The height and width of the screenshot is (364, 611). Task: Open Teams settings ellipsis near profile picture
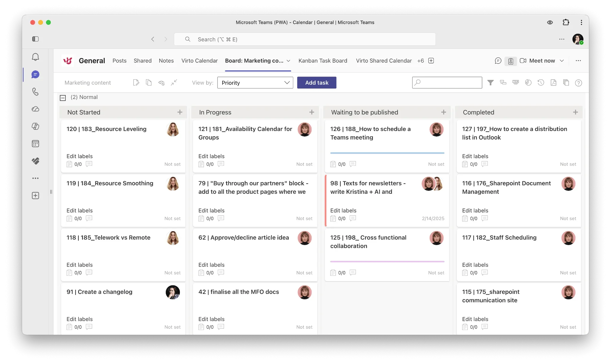pyautogui.click(x=561, y=39)
